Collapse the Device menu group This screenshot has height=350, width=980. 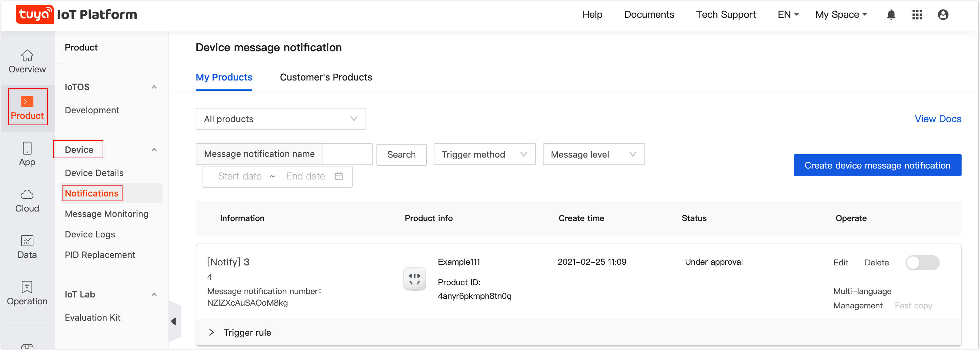[x=154, y=150]
